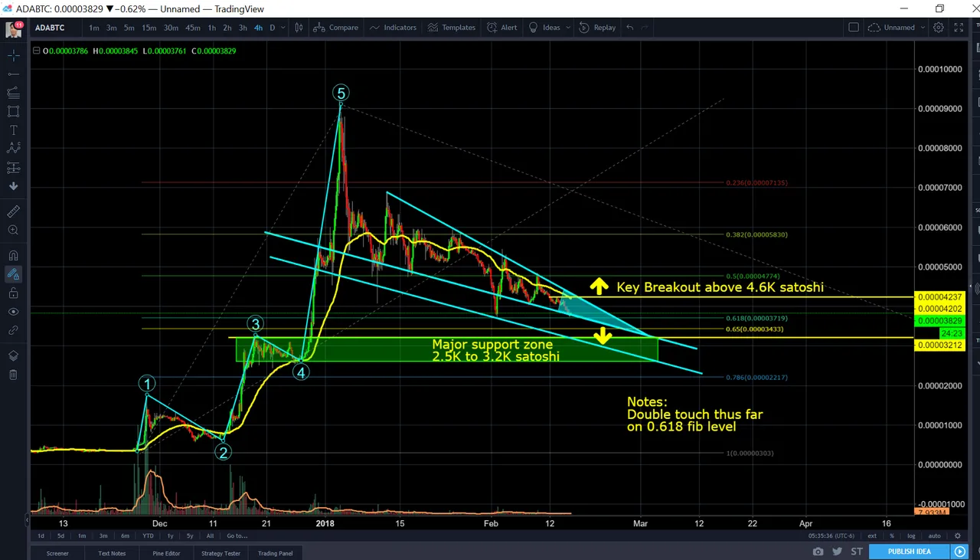Click the play button beside Publish Idea
Image resolution: width=980 pixels, height=560 pixels.
coord(959,552)
